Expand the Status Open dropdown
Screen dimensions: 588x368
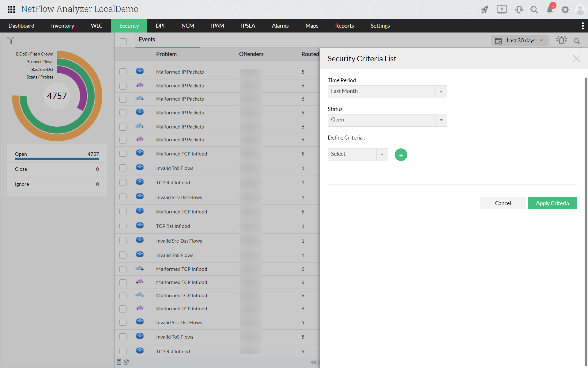pyautogui.click(x=387, y=120)
